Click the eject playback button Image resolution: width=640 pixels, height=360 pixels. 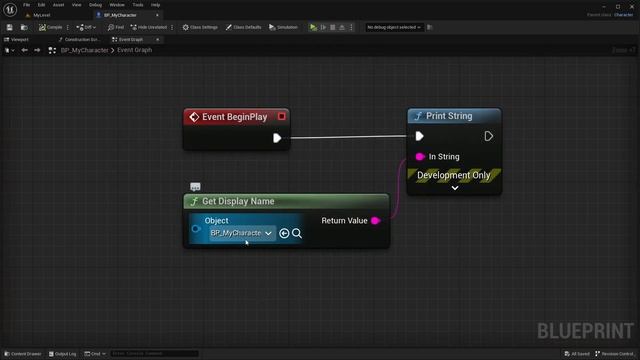pyautogui.click(x=342, y=27)
